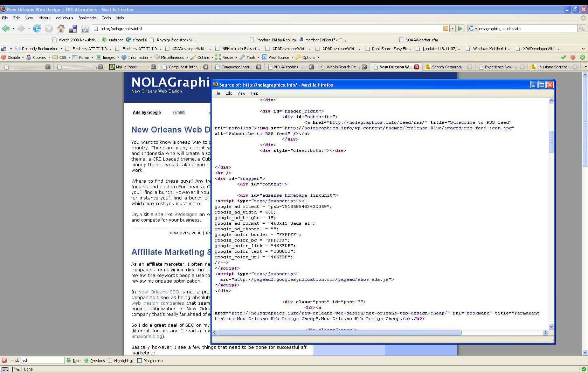Click the del.icio.us TAG icon
This screenshot has width=588, height=373.
point(84,29)
